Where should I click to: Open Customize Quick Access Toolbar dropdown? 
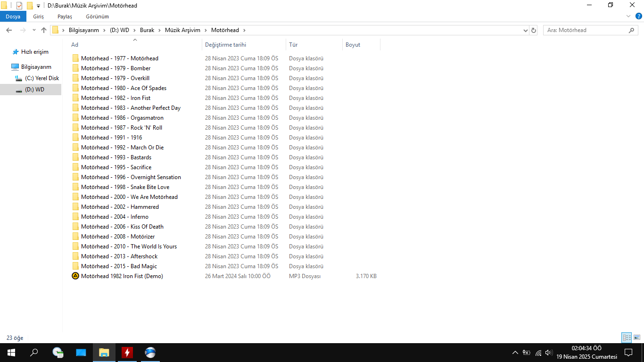[38, 6]
